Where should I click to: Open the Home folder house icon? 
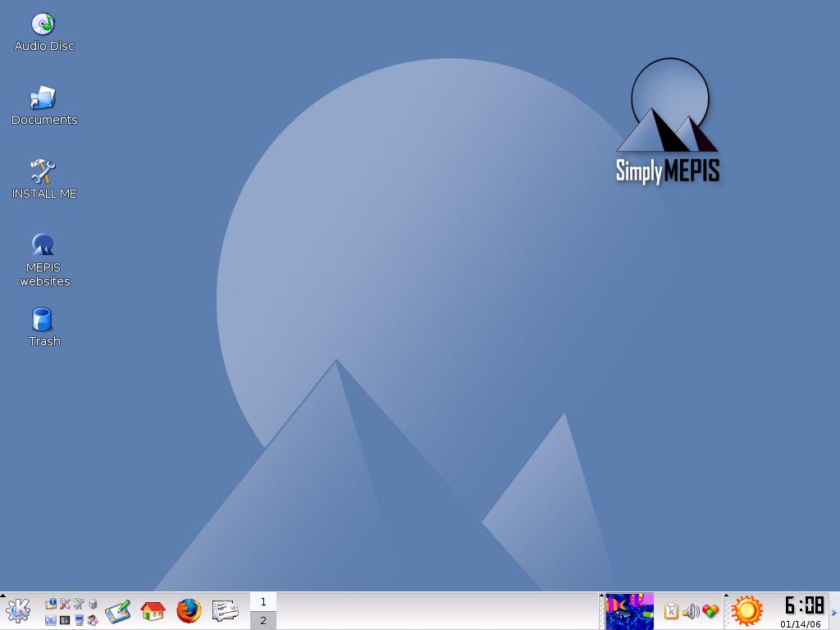point(153,610)
